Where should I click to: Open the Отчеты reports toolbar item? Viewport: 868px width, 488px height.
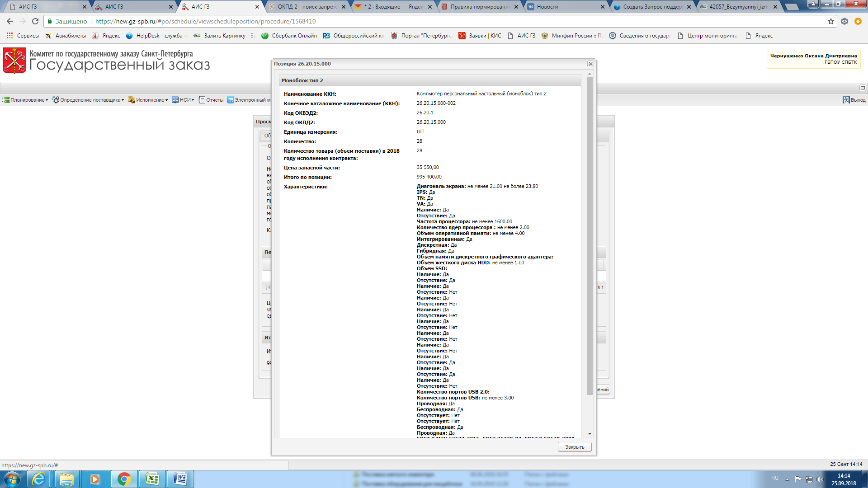pos(211,100)
